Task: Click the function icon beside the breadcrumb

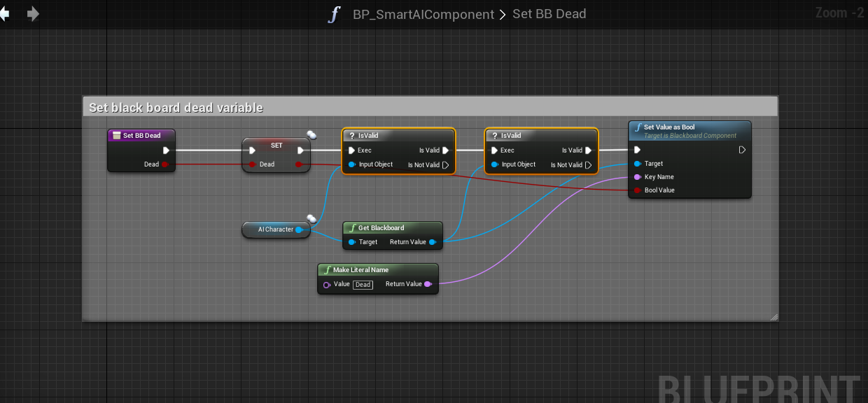Action: pyautogui.click(x=335, y=15)
